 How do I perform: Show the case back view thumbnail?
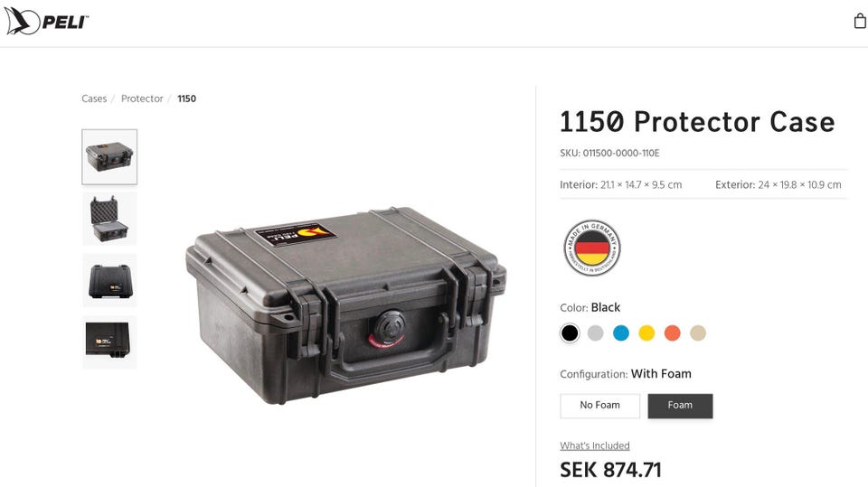[x=109, y=281]
